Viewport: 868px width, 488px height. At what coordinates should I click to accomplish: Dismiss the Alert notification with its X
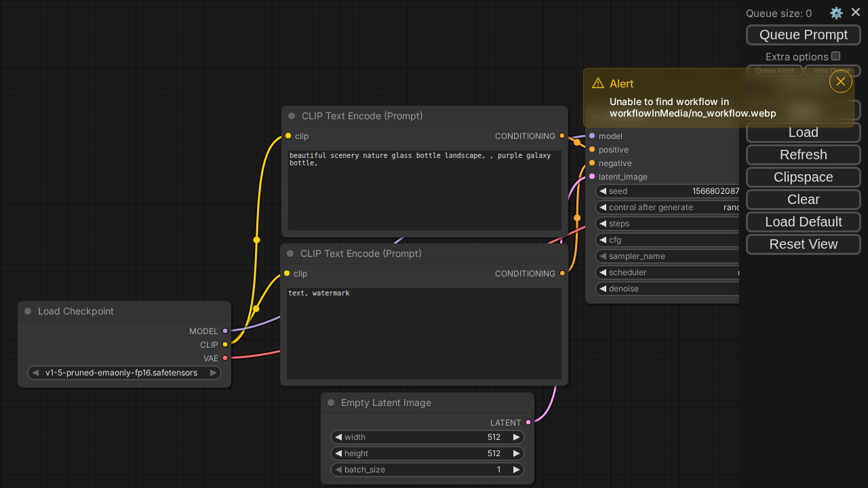[x=840, y=82]
